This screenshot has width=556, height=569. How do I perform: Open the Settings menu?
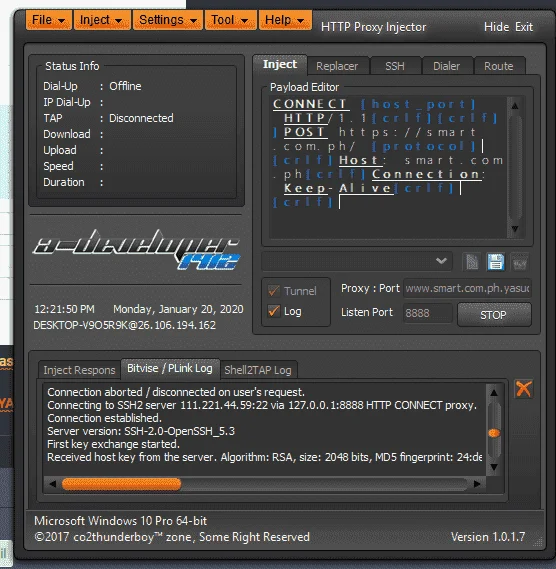coord(168,20)
